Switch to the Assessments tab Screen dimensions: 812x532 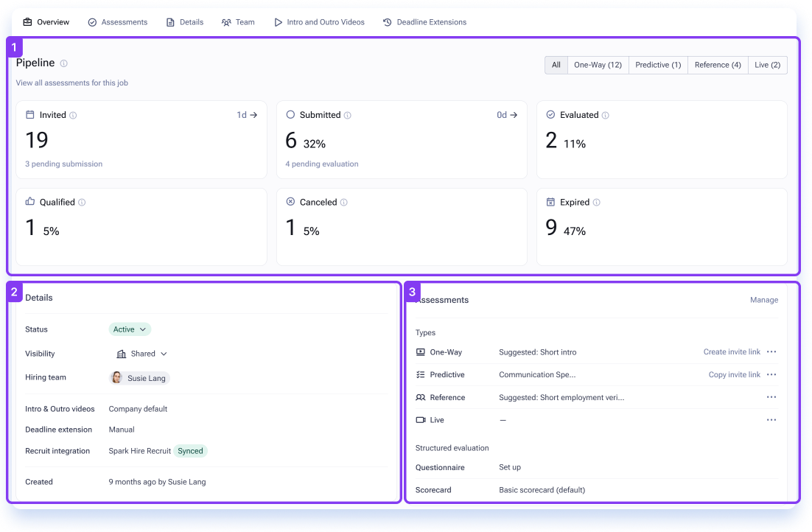pyautogui.click(x=118, y=22)
